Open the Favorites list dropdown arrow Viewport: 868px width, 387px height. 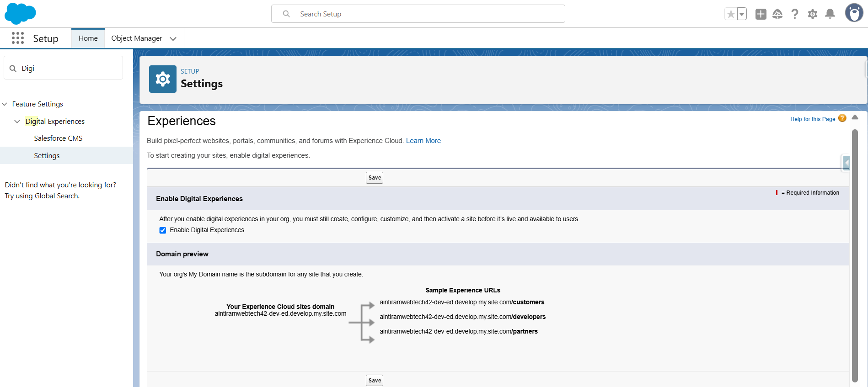click(742, 14)
